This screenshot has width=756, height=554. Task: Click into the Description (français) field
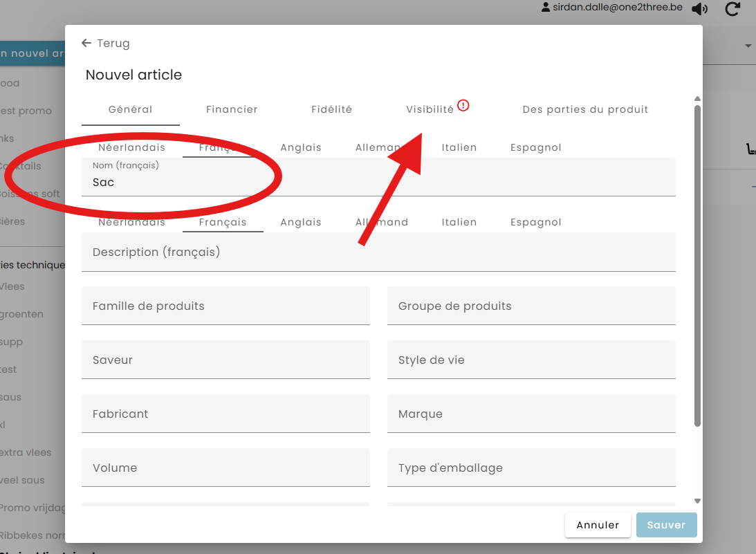(x=378, y=252)
